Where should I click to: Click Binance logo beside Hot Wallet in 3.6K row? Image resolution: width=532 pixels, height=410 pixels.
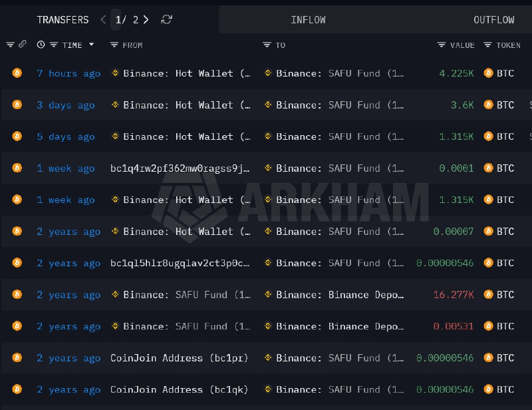click(x=115, y=104)
